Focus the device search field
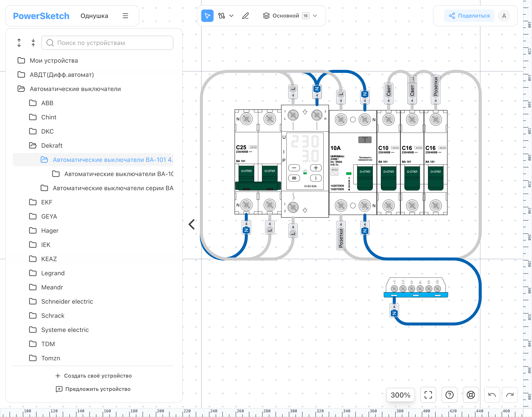The image size is (532, 417). 107,43
